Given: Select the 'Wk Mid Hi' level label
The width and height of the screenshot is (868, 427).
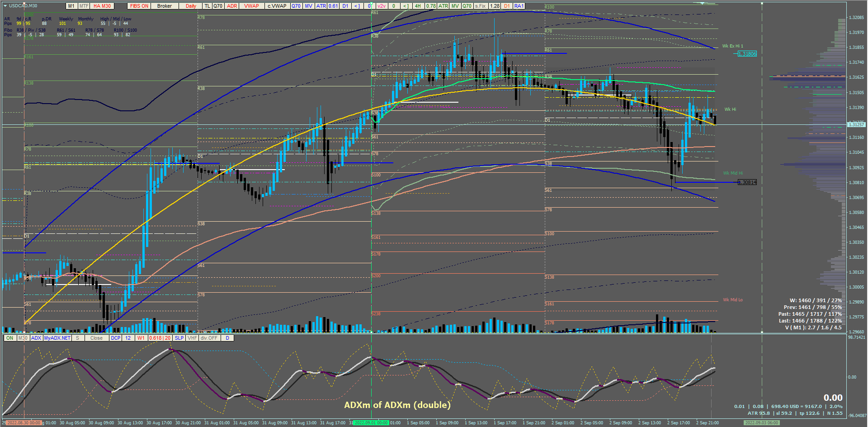Looking at the screenshot, I should 733,173.
